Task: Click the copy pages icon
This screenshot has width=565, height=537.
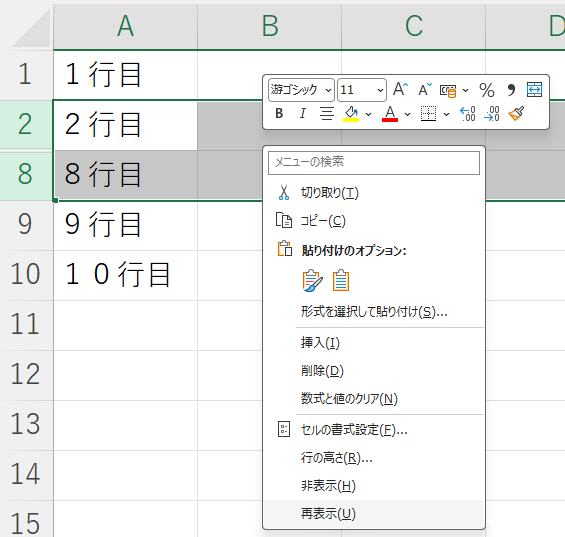Action: (284, 220)
